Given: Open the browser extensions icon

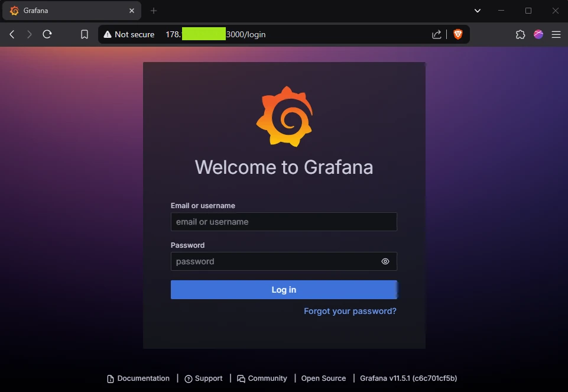Looking at the screenshot, I should click(x=520, y=34).
